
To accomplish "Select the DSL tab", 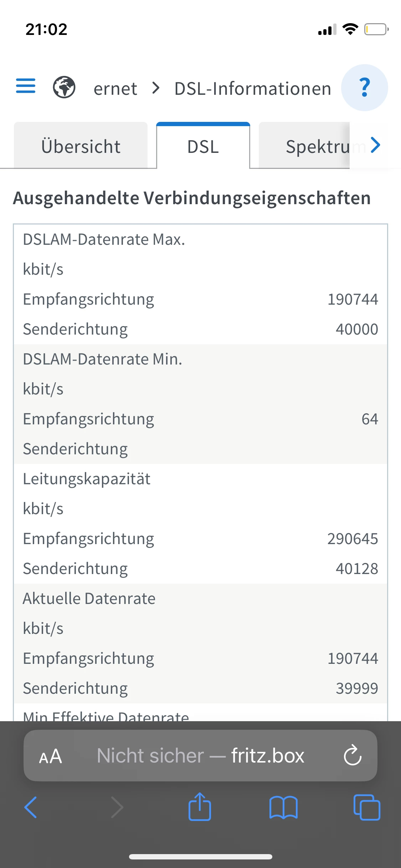I will point(203,146).
